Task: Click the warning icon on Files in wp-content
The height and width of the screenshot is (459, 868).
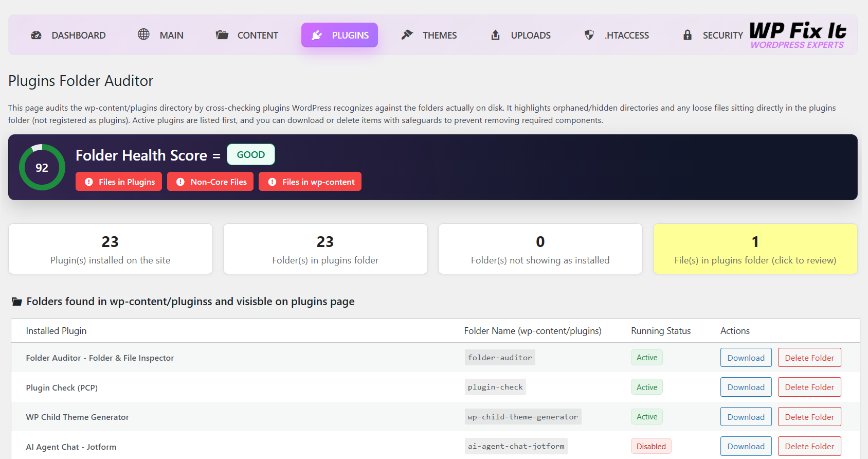Action: [273, 182]
